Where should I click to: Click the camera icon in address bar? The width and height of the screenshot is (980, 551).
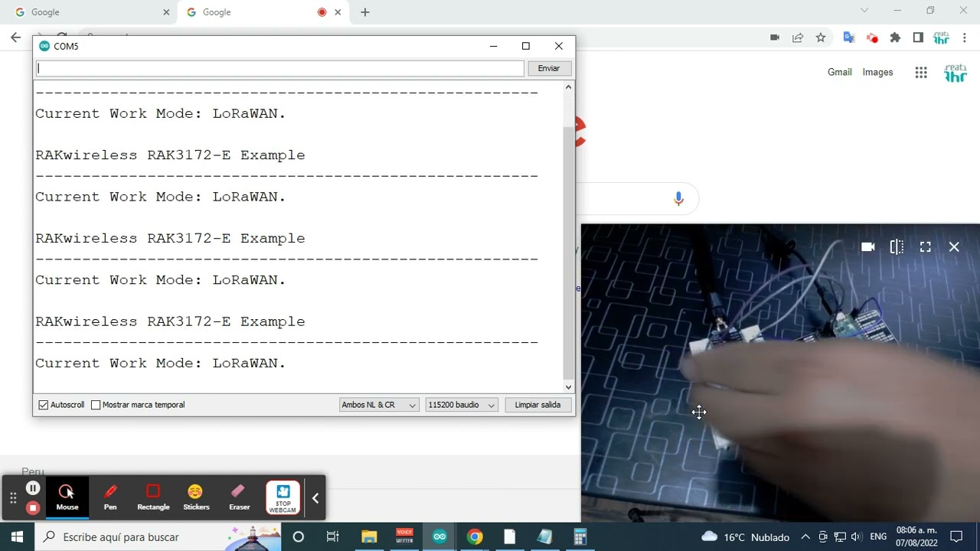coord(775,37)
